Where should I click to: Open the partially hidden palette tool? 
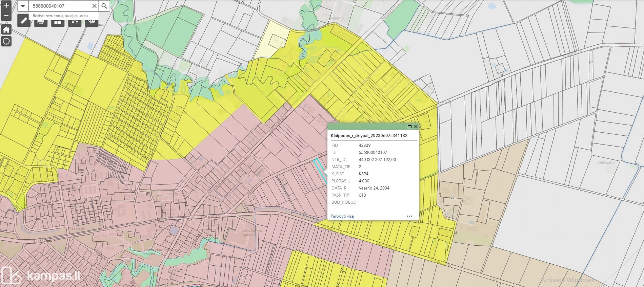pyautogui.click(x=92, y=22)
